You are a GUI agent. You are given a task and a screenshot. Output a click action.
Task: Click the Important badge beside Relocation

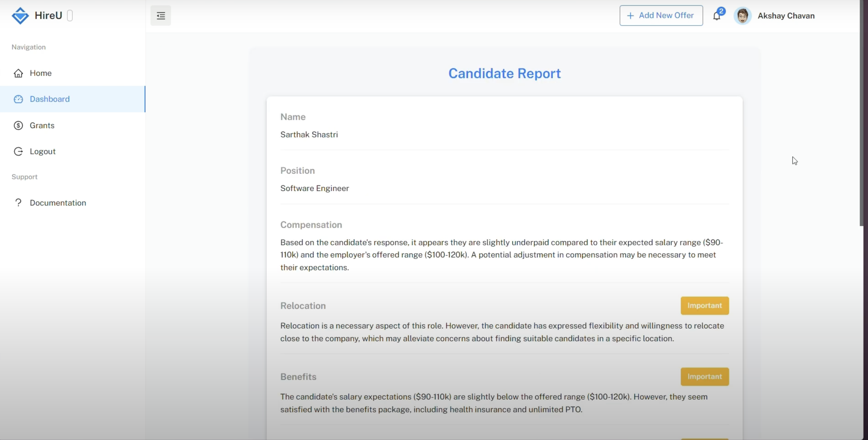tap(704, 305)
